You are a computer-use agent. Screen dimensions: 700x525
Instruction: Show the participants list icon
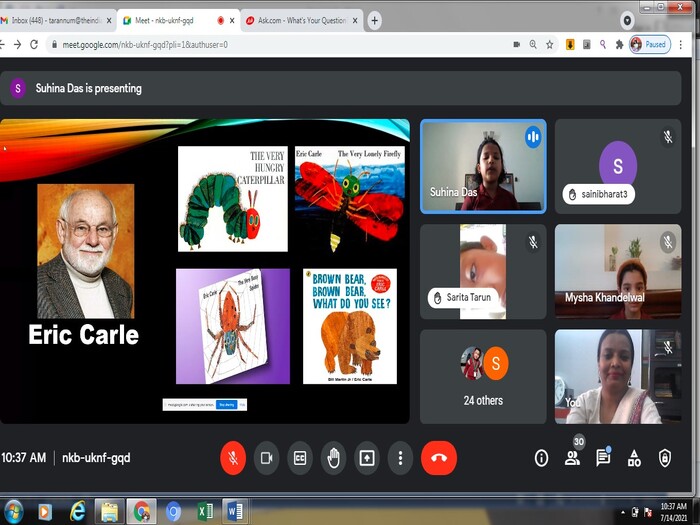[572, 458]
